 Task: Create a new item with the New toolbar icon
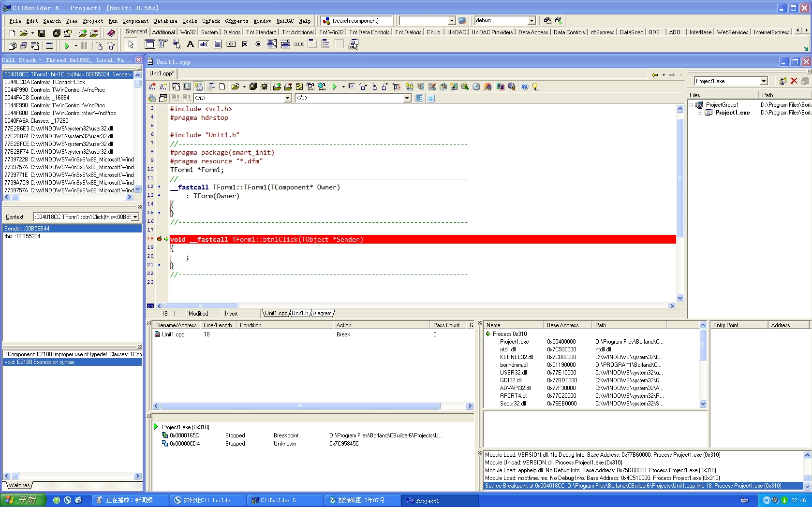click(12, 33)
